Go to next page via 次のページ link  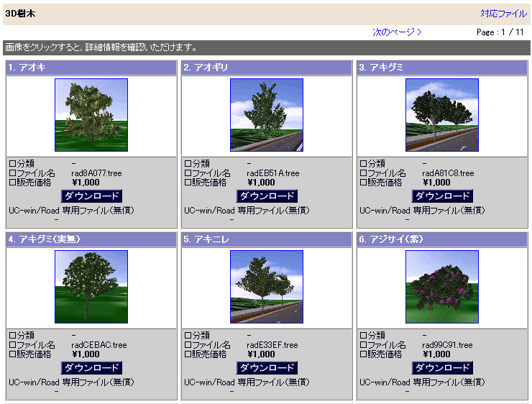click(x=397, y=32)
